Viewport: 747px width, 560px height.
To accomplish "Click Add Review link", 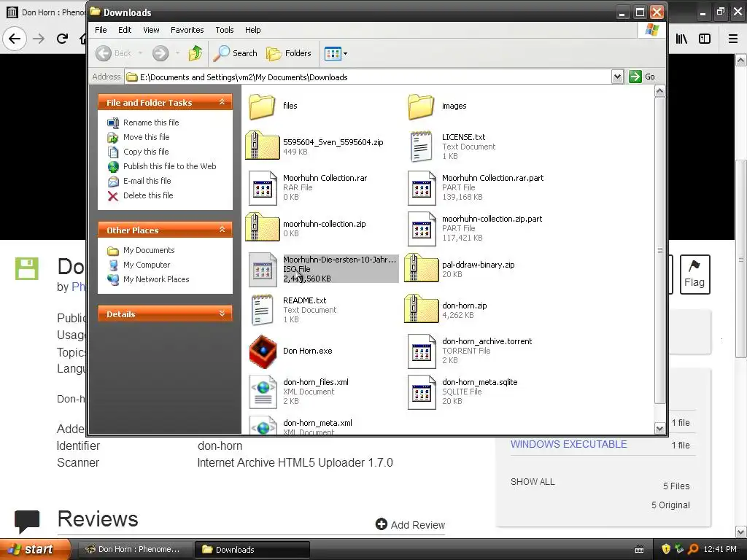I will point(410,525).
